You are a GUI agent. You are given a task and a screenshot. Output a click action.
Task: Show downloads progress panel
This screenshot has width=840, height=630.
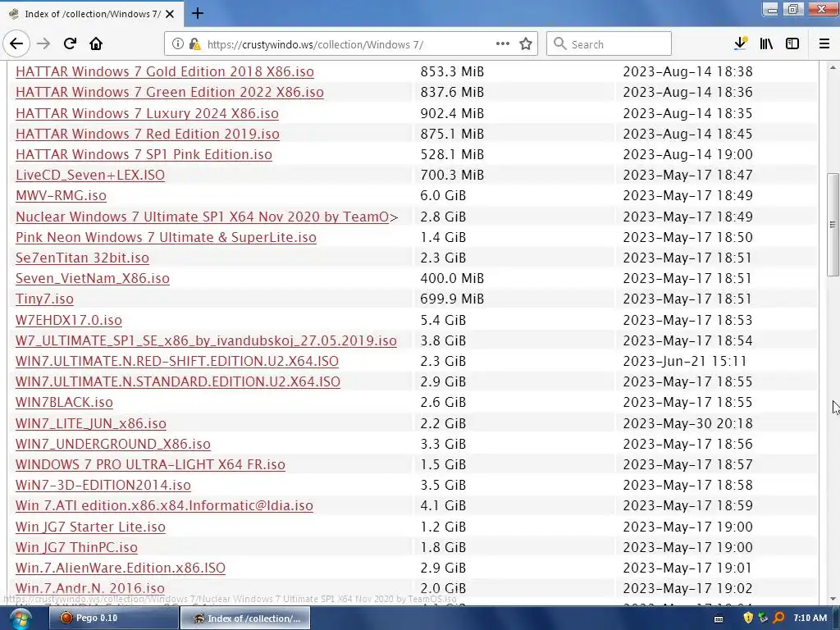click(741, 44)
